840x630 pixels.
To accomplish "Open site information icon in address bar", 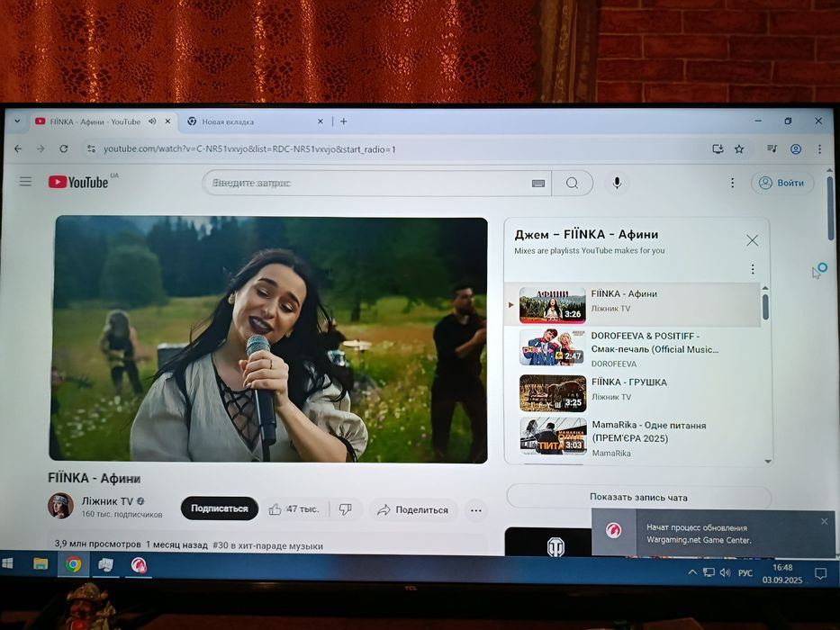I will click(91, 148).
